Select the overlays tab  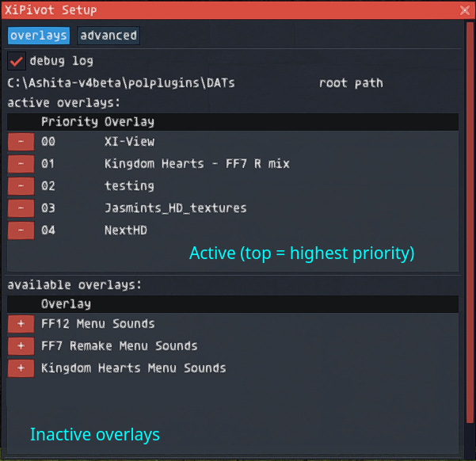click(x=39, y=36)
